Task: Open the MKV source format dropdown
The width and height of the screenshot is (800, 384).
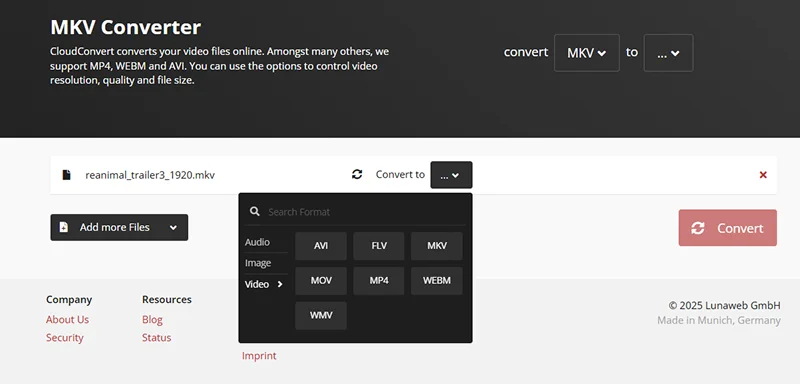Action: coord(587,53)
